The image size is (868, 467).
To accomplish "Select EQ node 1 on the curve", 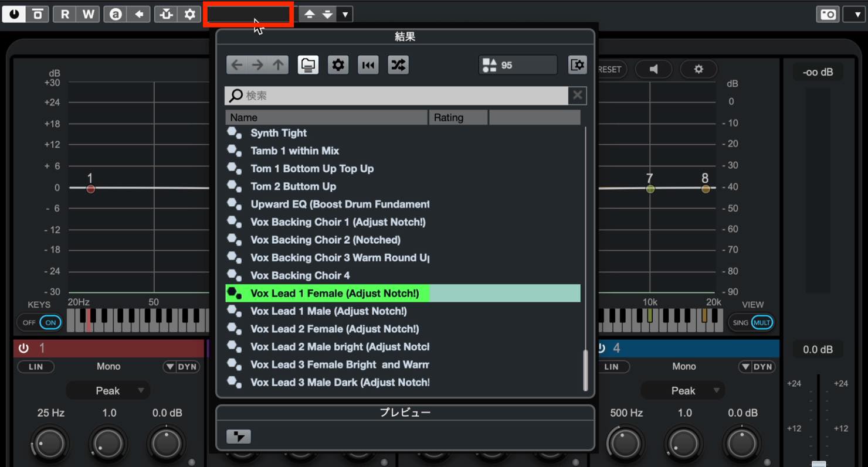I will coord(90,189).
